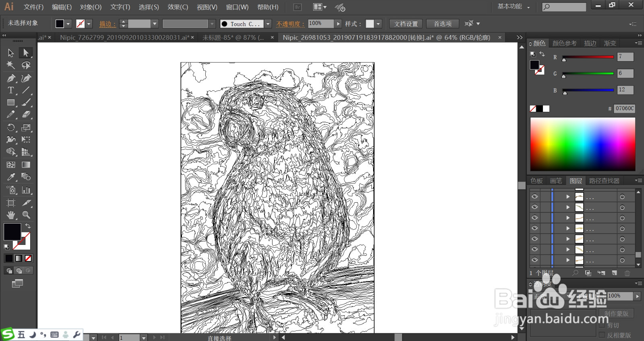Switch to Draw Behind mode
Image resolution: width=644 pixels, height=341 pixels.
19,271
